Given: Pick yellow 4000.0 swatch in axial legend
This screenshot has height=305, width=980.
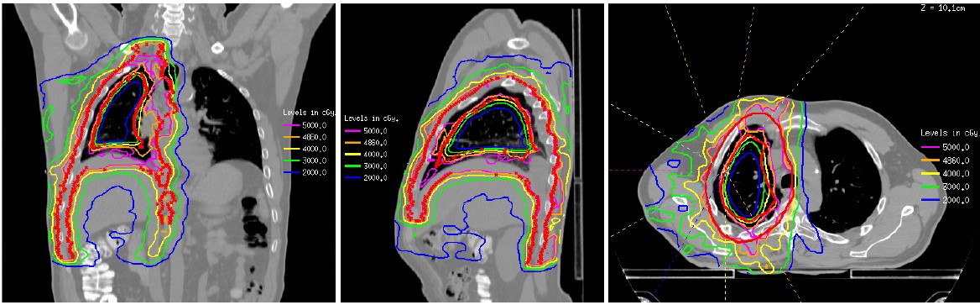Looking at the screenshot, I should point(930,173).
